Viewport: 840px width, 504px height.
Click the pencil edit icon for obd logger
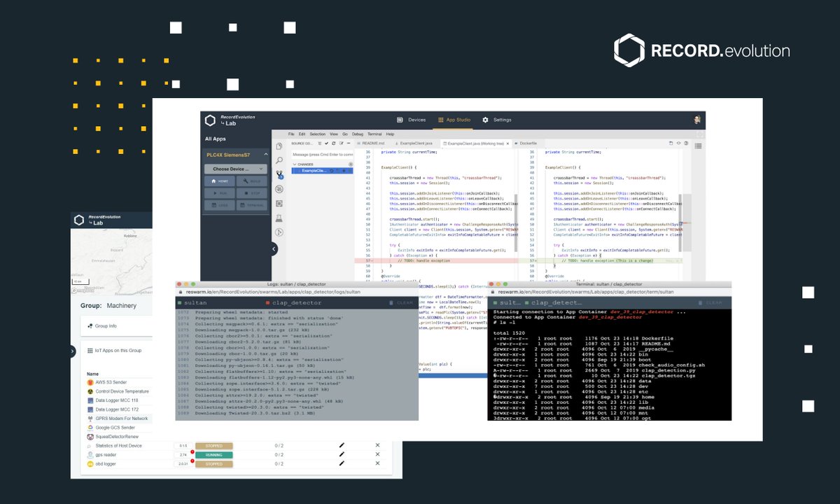tap(342, 463)
